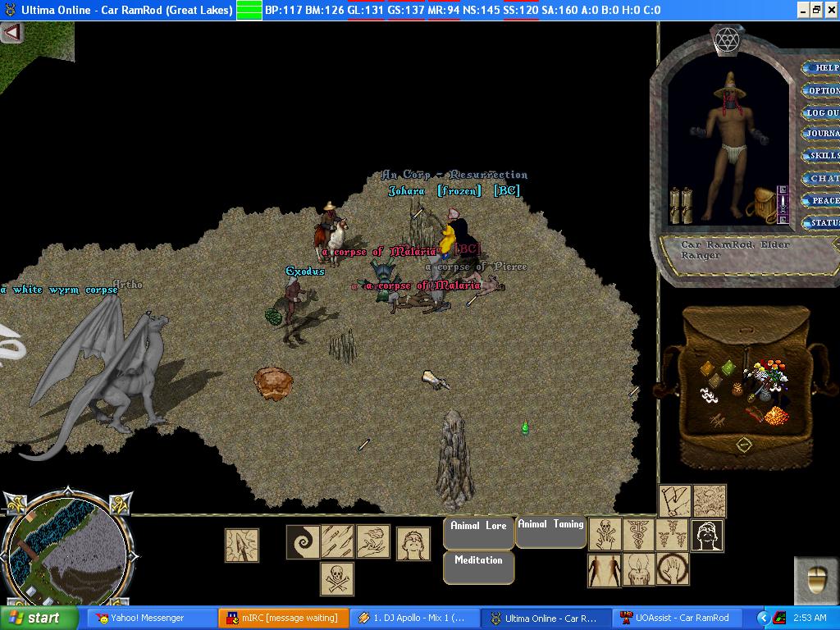Click the scribbled parchment spell icon
This screenshot has height=630, width=840.
pyautogui.click(x=710, y=501)
